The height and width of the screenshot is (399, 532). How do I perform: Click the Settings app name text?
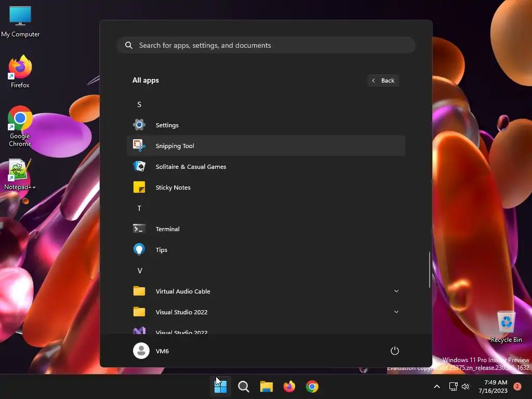tap(167, 125)
